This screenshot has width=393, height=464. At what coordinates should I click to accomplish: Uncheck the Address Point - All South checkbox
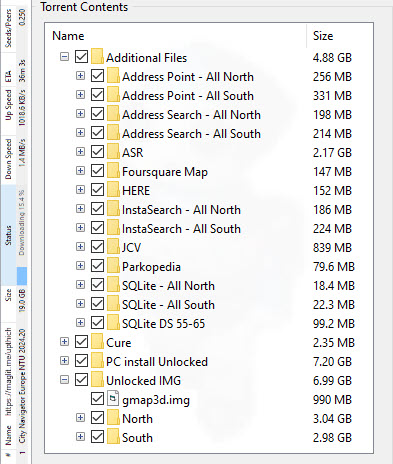coord(97,95)
